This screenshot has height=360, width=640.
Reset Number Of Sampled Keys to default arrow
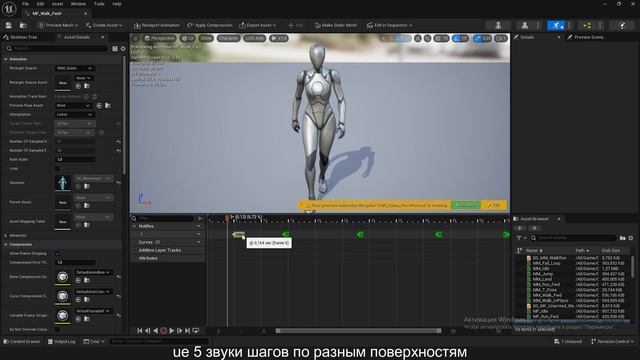coord(118,142)
